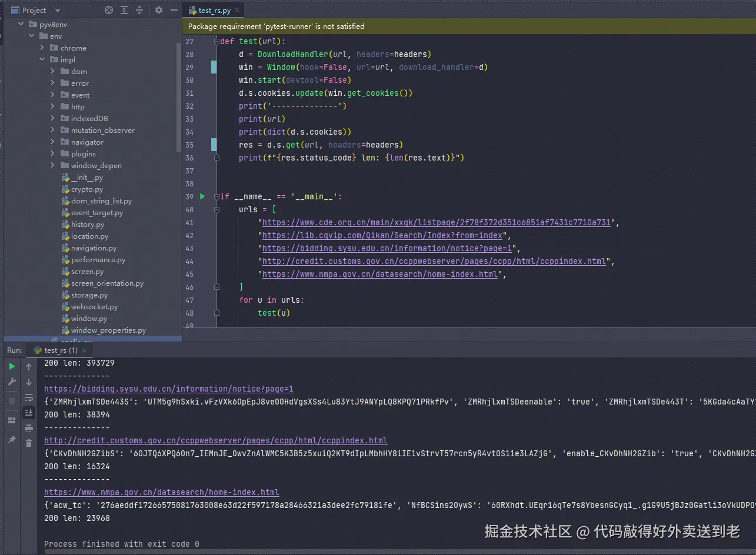
Task: Open __init__.py in project tree
Action: (86, 177)
